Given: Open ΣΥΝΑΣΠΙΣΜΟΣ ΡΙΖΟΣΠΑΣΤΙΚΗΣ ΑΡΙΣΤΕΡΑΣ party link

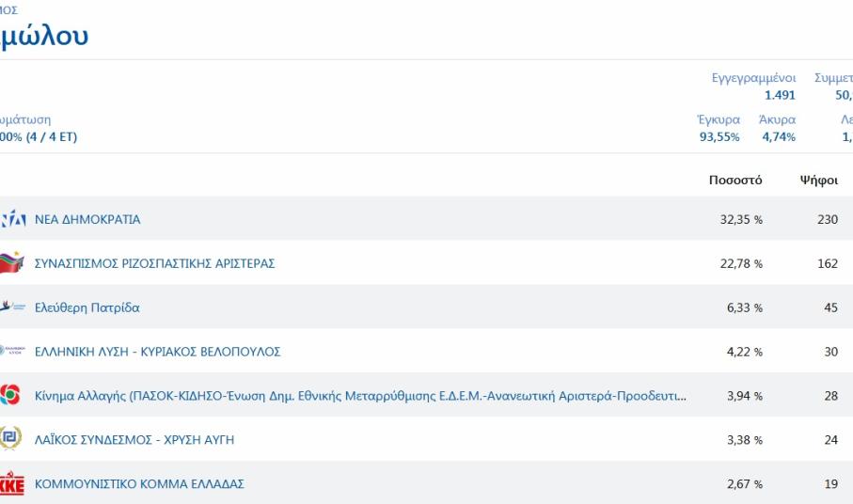Looking at the screenshot, I should [154, 263].
